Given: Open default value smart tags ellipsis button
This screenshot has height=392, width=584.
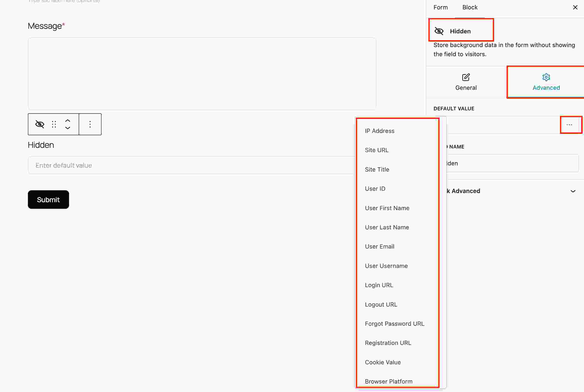Looking at the screenshot, I should [x=570, y=125].
